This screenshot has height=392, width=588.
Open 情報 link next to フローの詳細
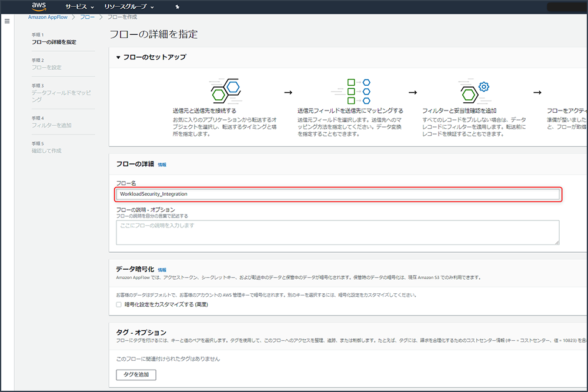(x=162, y=165)
